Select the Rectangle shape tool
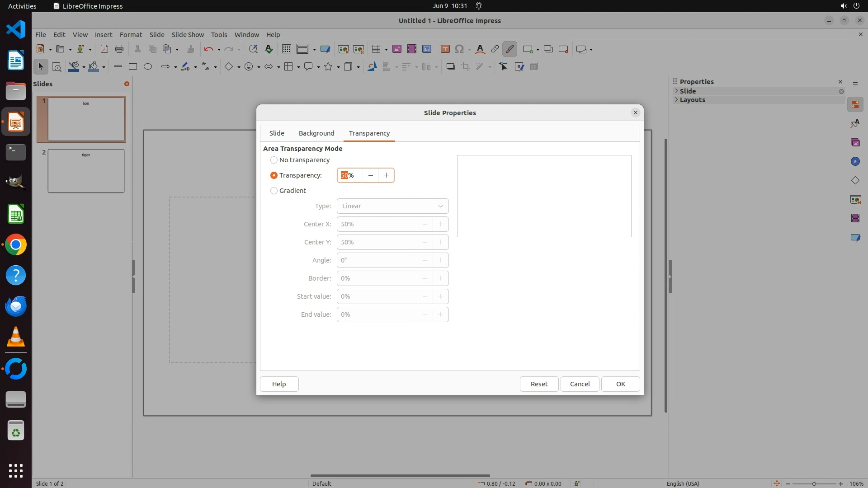Viewport: 868px width, 488px height. pos(132,67)
